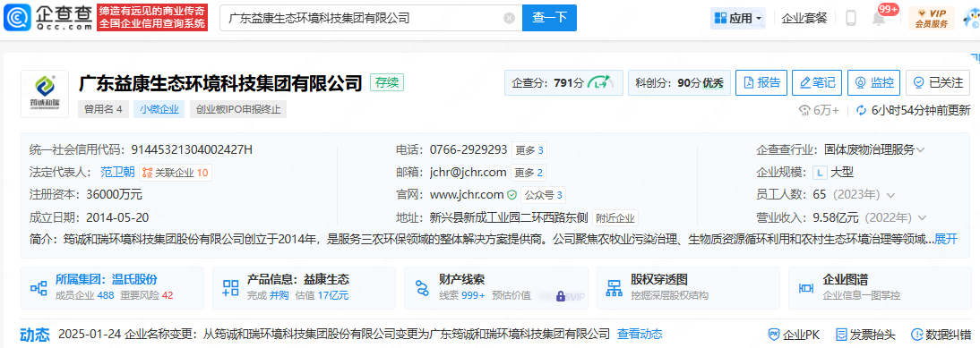The width and height of the screenshot is (980, 348).
Task: Click 发票抬头 invoice header button
Action: (x=865, y=334)
